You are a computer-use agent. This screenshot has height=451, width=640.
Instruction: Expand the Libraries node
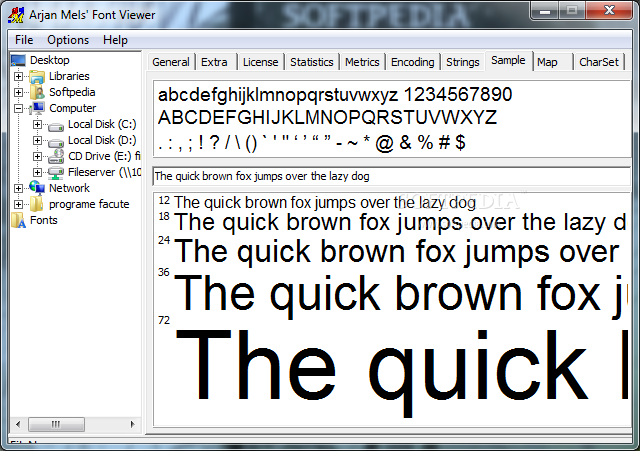[x=18, y=76]
